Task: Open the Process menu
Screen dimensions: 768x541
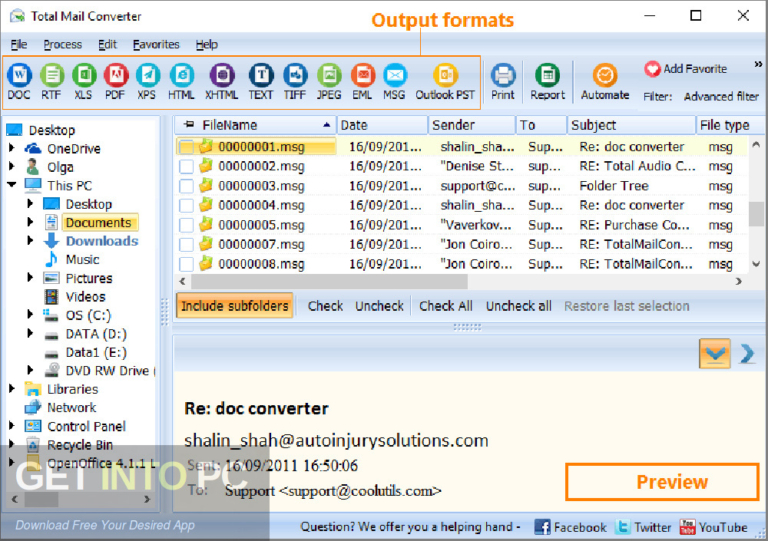Action: pyautogui.click(x=63, y=45)
